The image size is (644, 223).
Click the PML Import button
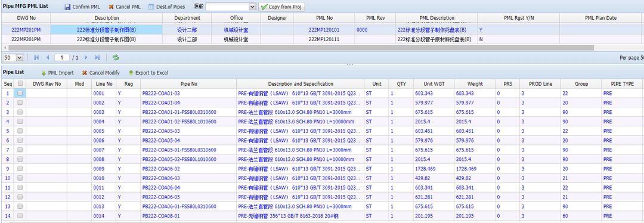tap(57, 73)
